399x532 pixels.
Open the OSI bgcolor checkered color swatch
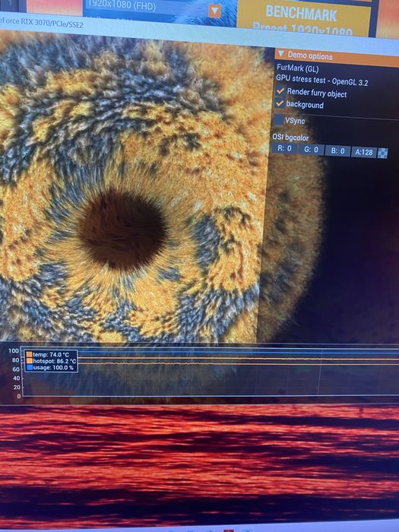pos(383,153)
